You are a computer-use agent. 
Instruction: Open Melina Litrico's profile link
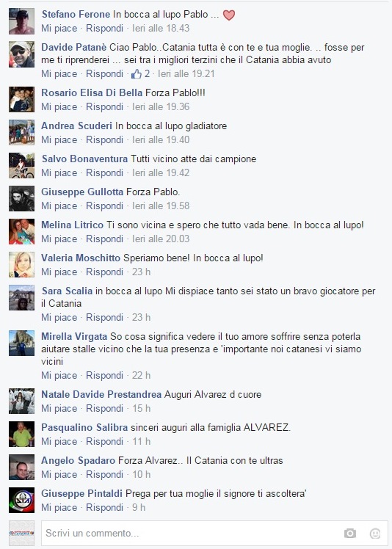coord(73,225)
